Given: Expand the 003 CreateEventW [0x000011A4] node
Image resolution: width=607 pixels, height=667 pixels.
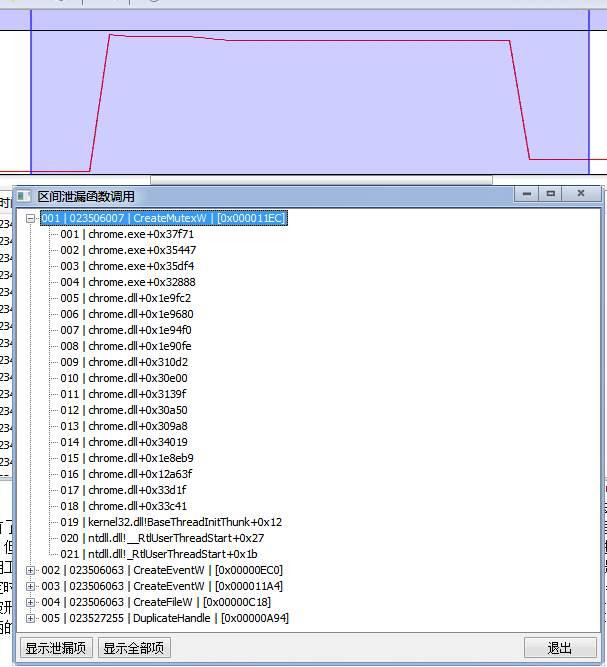Looking at the screenshot, I should [x=30, y=587].
